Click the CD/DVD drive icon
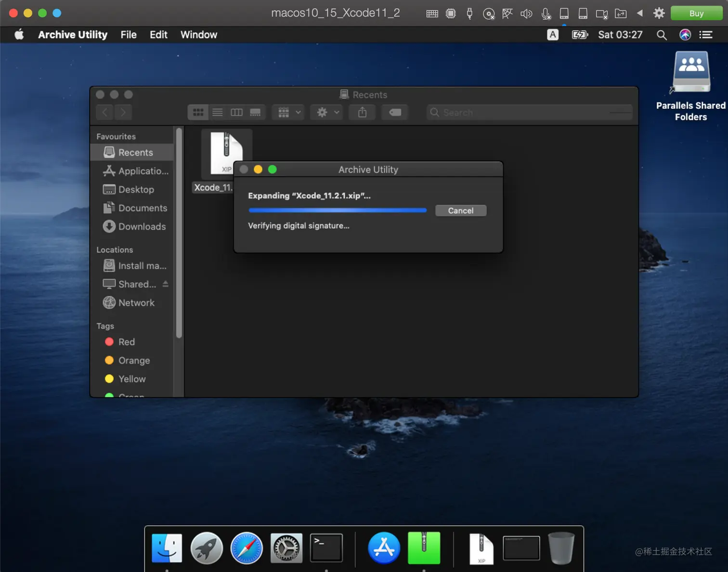This screenshot has width=728, height=572. (x=489, y=13)
